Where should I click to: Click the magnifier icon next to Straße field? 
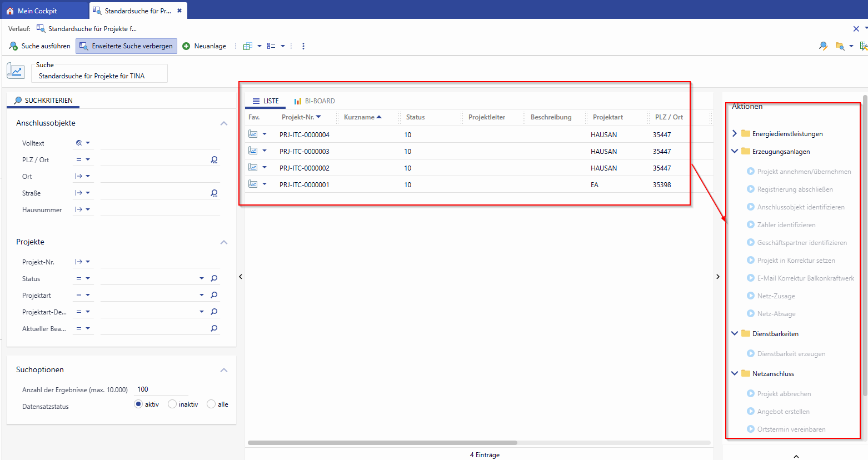(214, 193)
